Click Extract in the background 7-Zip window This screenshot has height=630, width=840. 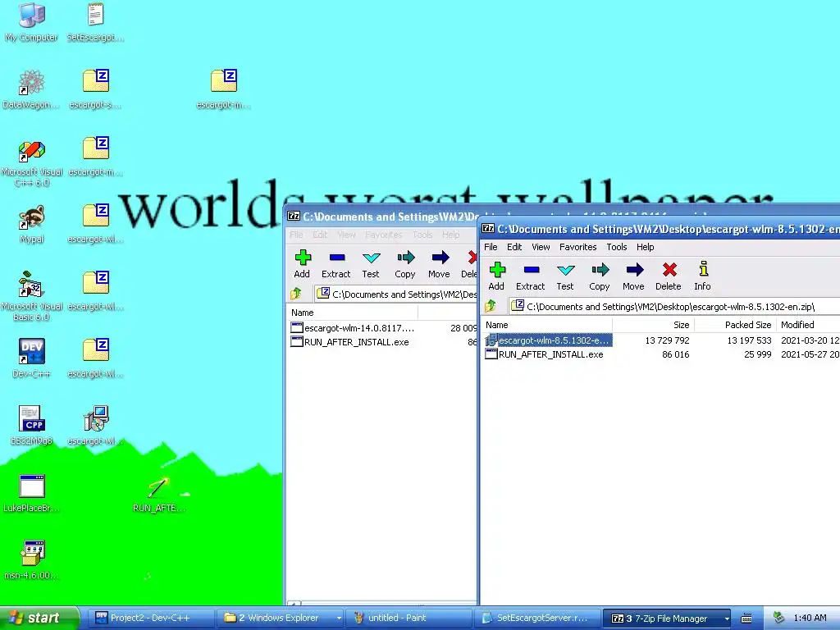(336, 264)
